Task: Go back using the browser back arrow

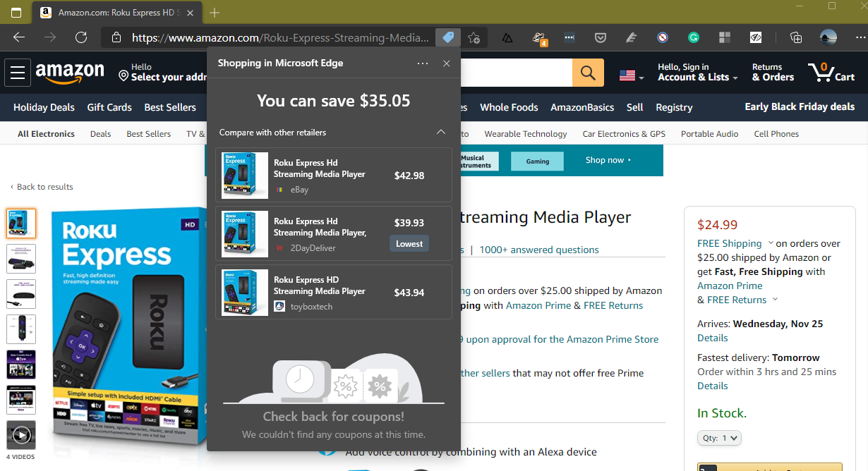Action: (x=19, y=37)
